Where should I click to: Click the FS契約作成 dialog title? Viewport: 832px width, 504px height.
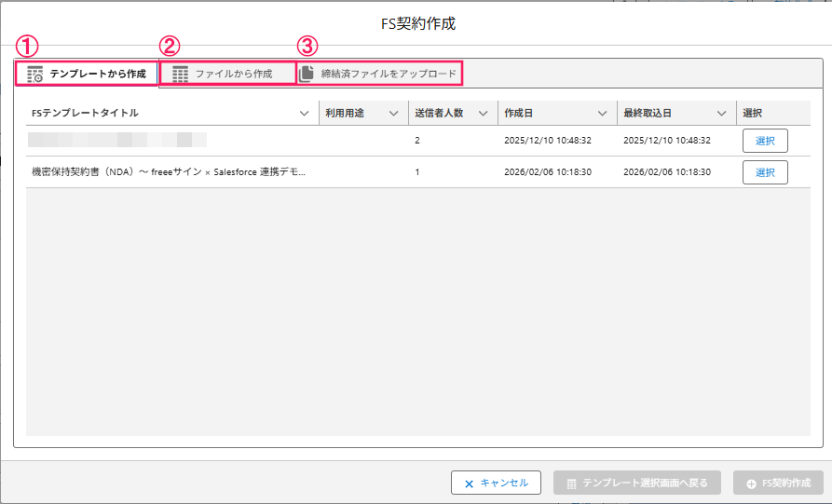pos(418,24)
